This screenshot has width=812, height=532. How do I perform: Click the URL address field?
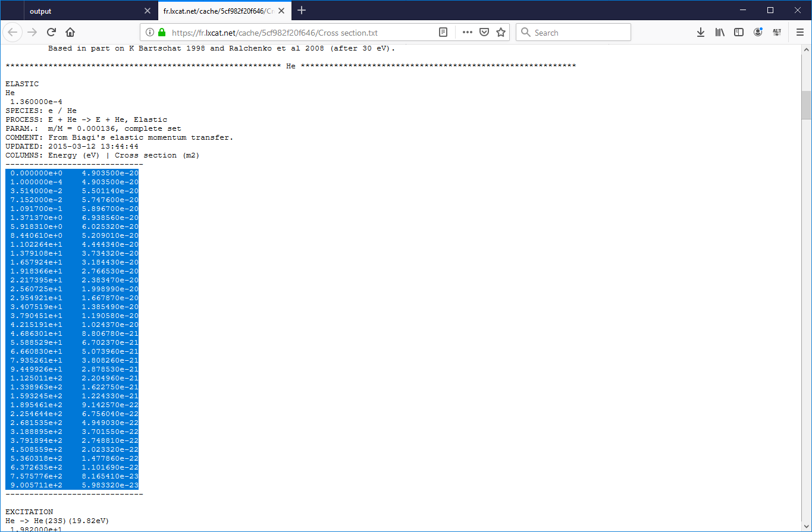coord(297,33)
